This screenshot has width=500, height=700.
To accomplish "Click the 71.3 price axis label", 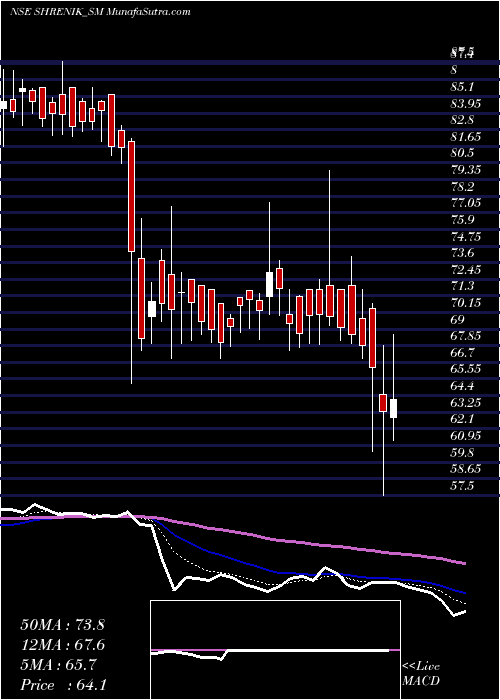I will 462,286.
